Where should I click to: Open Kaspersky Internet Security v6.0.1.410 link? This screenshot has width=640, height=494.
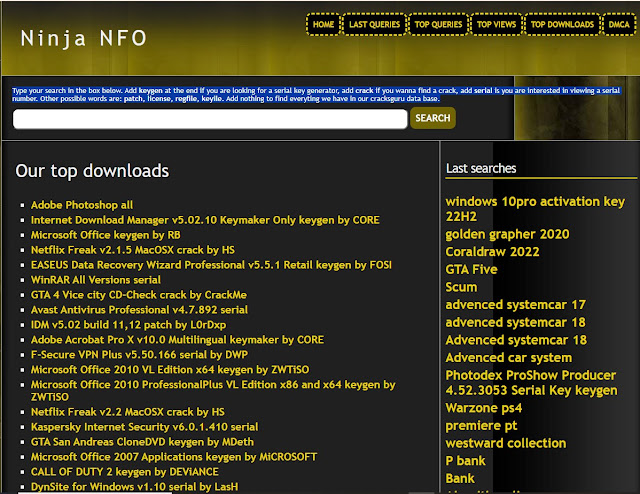click(x=144, y=427)
